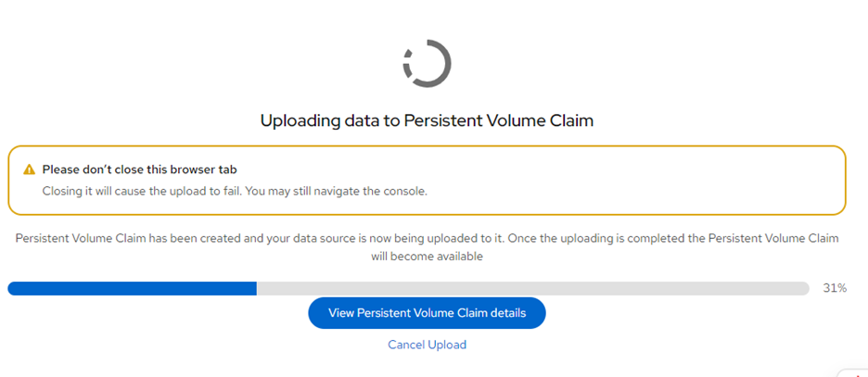Cancel the upload via Cancel Upload link
The height and width of the screenshot is (377, 868).
tap(427, 345)
